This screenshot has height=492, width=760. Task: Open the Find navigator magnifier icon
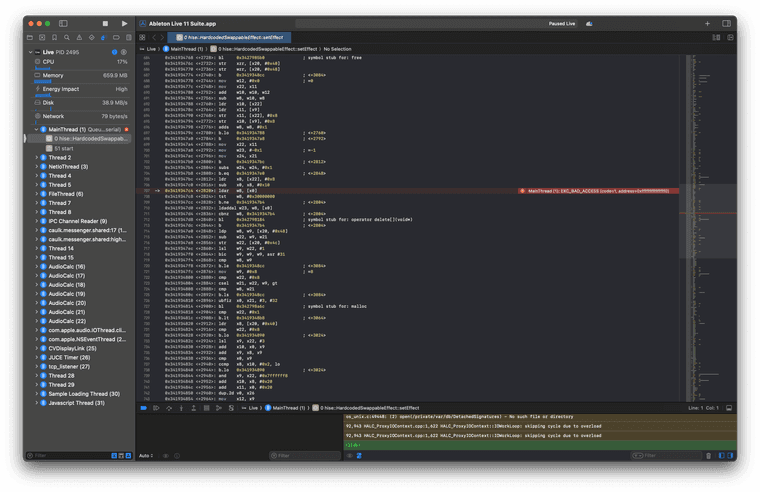pos(67,37)
